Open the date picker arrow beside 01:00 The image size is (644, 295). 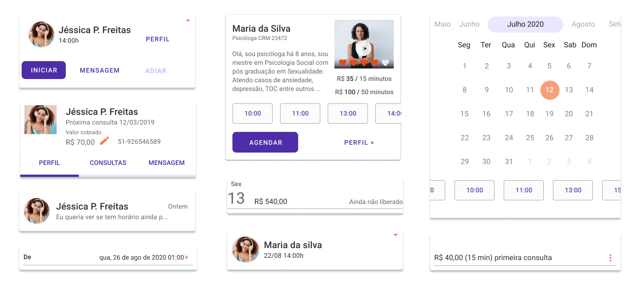(x=187, y=257)
